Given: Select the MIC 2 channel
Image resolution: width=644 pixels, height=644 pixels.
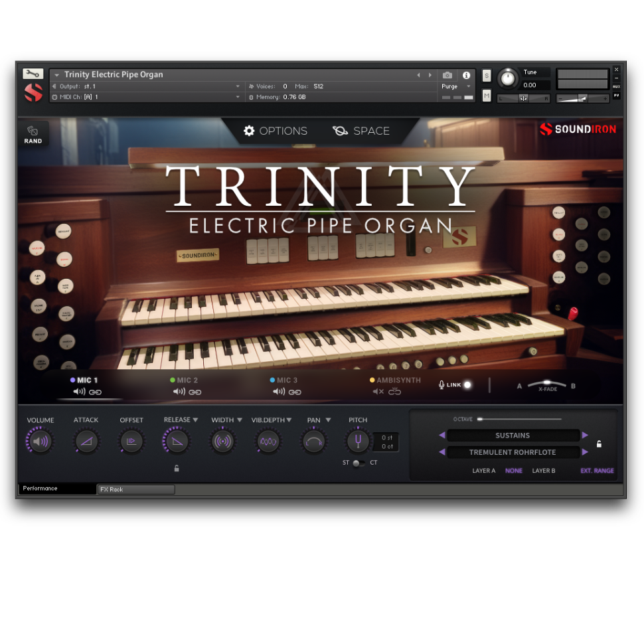Looking at the screenshot, I should coord(184,380).
